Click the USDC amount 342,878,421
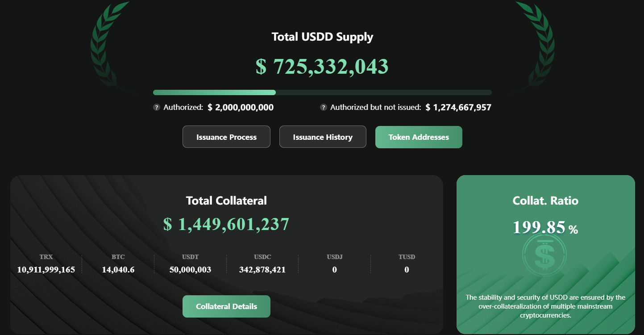This screenshot has height=335, width=644. [x=262, y=269]
